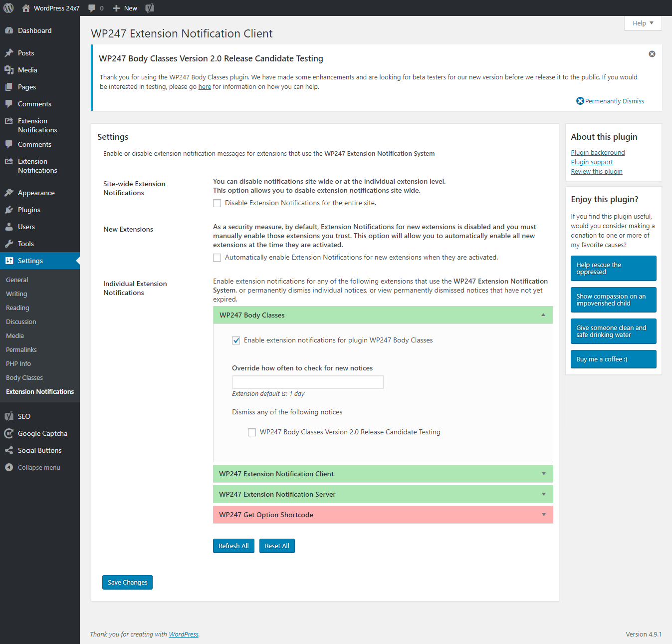Uncheck Enable extension notifications for WP247 Body Classes
The width and height of the screenshot is (672, 644).
point(236,340)
